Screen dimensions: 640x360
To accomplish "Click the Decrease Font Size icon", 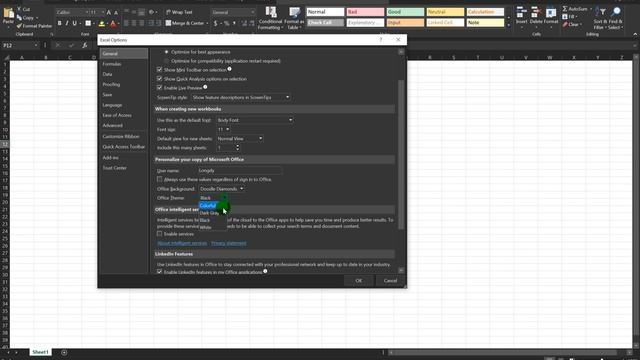I will coord(116,13).
